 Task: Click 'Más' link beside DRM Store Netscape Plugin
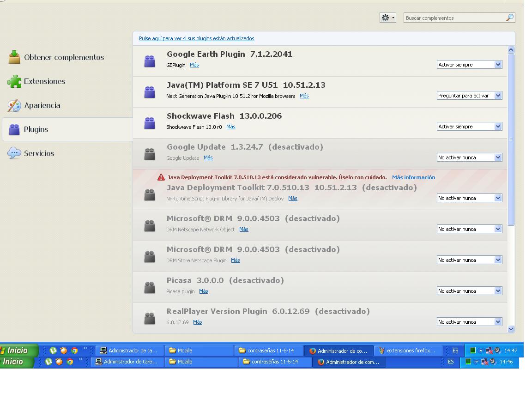click(x=236, y=260)
